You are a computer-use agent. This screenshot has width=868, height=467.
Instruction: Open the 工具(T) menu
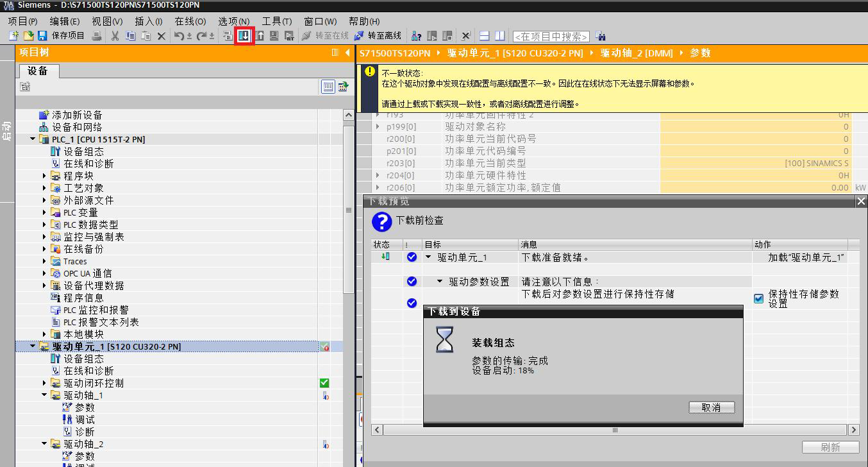(277, 21)
